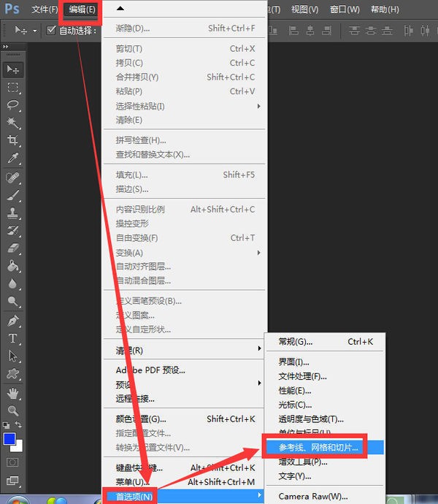Activate the Crop tool
Viewport: 438px width, 504px height.
point(13,140)
